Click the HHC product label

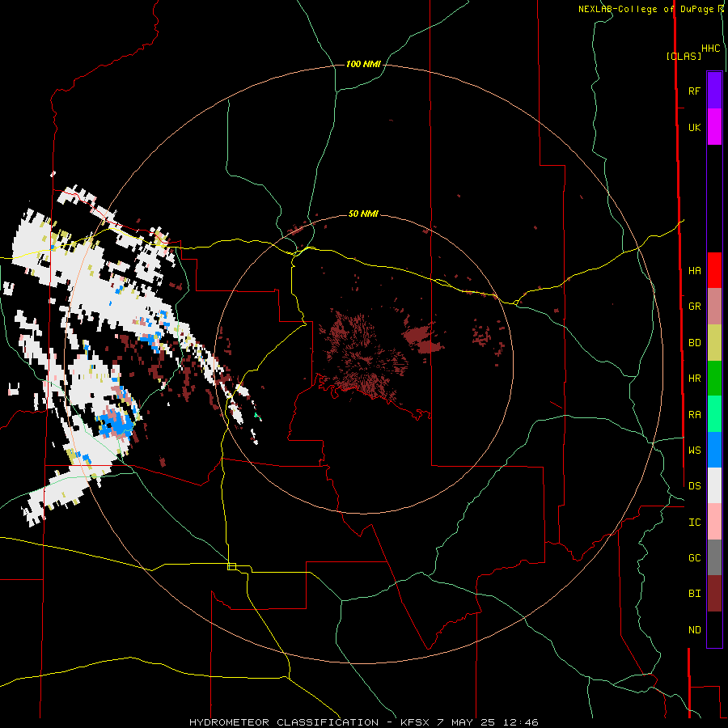pos(711,49)
